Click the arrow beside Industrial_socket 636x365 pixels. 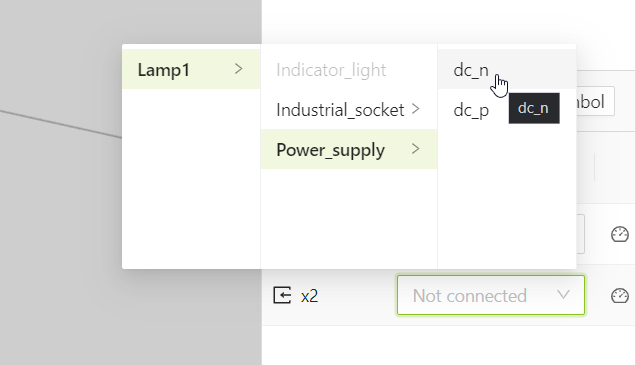(415, 109)
